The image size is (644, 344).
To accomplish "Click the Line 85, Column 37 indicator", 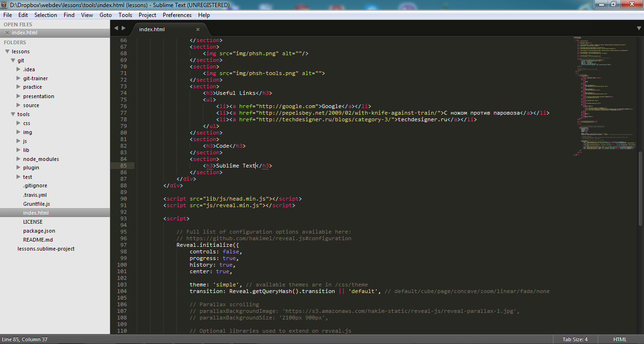I will [25, 339].
